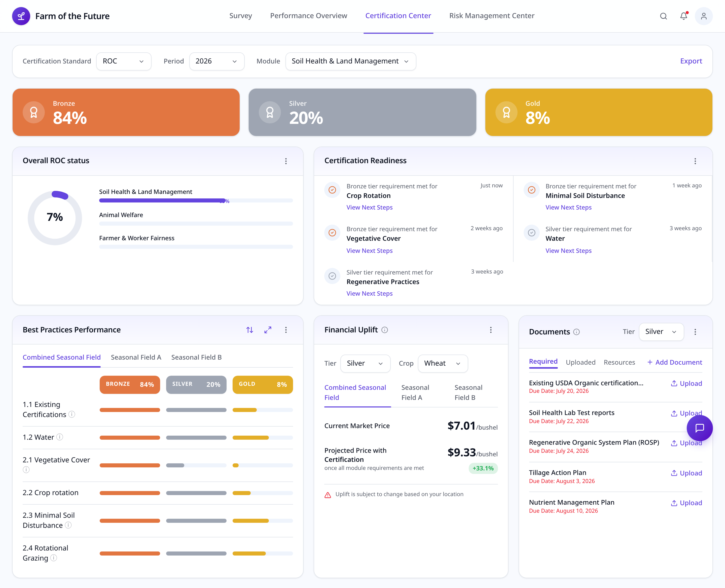The height and width of the screenshot is (588, 725).
Task: Open the Certification Standard ROC dropdown
Action: pyautogui.click(x=124, y=61)
